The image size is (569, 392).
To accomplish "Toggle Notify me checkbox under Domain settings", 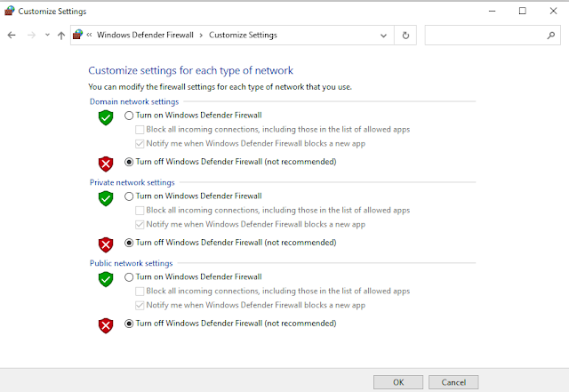I will [140, 144].
